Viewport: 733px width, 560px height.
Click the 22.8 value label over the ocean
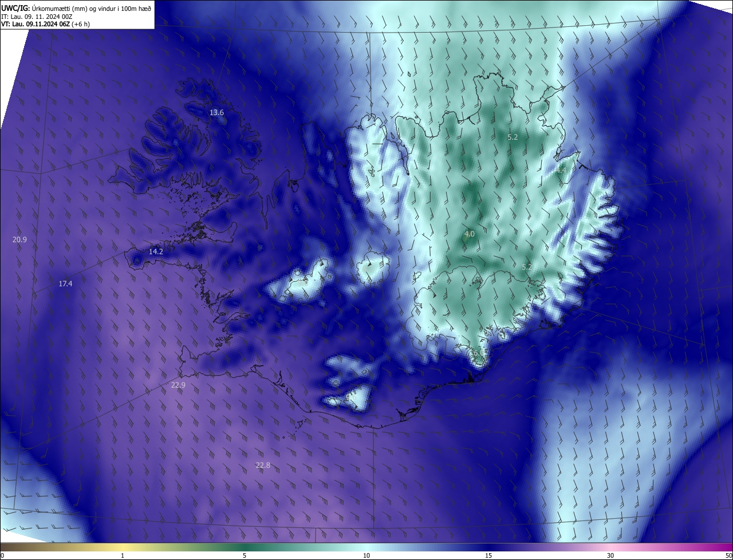coord(263,466)
